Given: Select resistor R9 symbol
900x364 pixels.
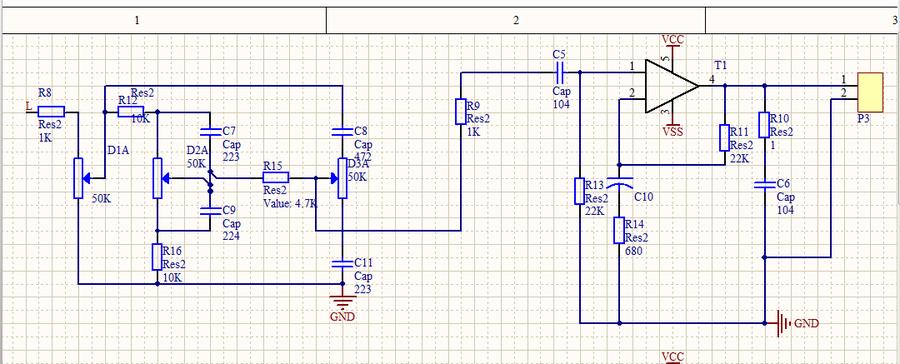Looking at the screenshot, I should pyautogui.click(x=461, y=111).
